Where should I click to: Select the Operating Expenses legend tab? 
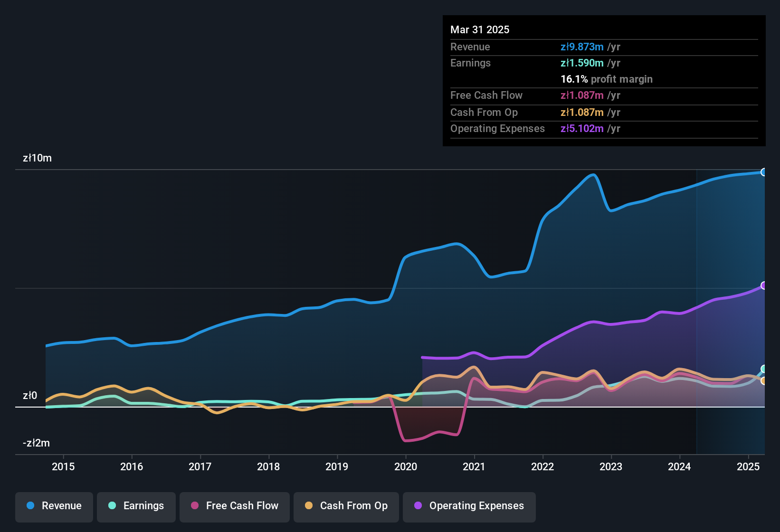tap(469, 506)
